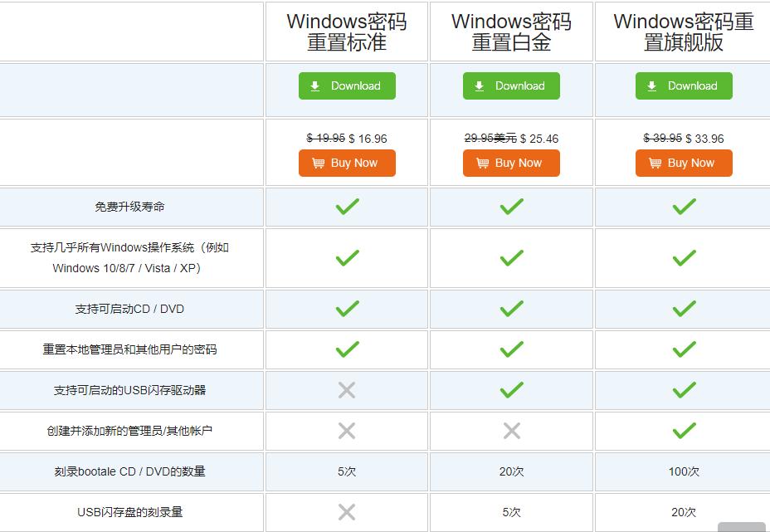Select the 刻录bootale CD / DVD的数量 label
This screenshot has height=532, width=770.
pyautogui.click(x=129, y=471)
